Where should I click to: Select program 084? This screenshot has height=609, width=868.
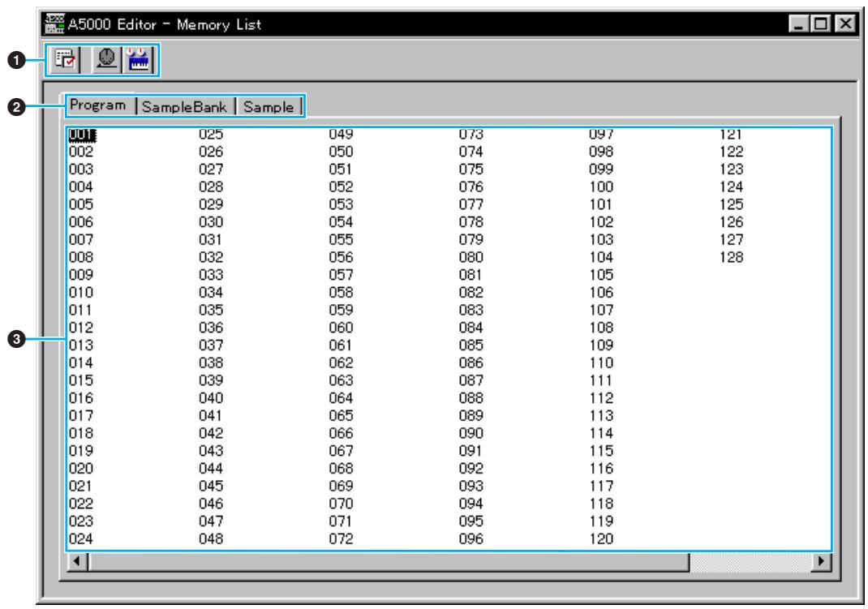tap(471, 328)
